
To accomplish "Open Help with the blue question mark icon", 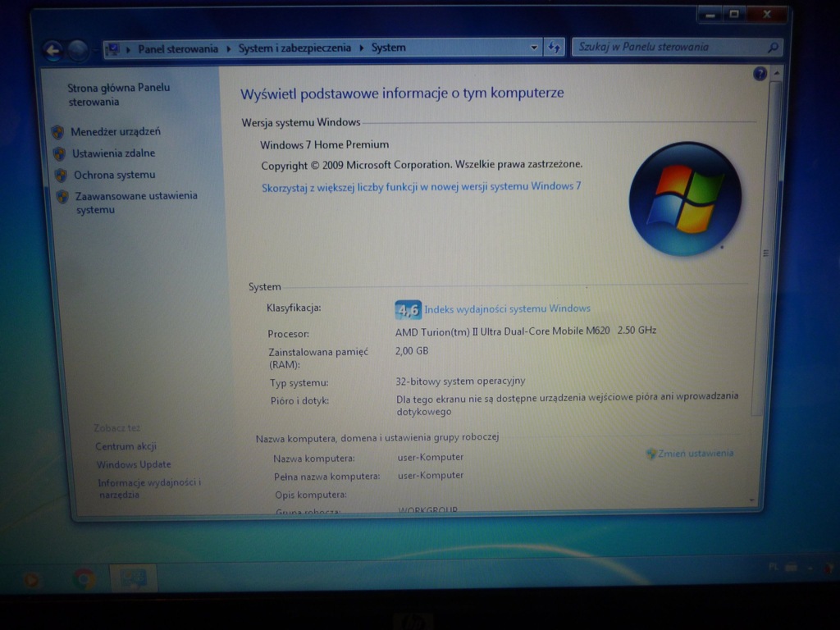I will (x=760, y=73).
